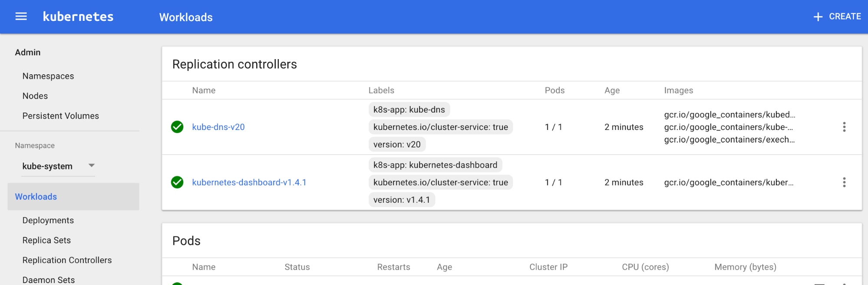Click the plus icon beside CREATE
The image size is (868, 285).
[x=818, y=17]
